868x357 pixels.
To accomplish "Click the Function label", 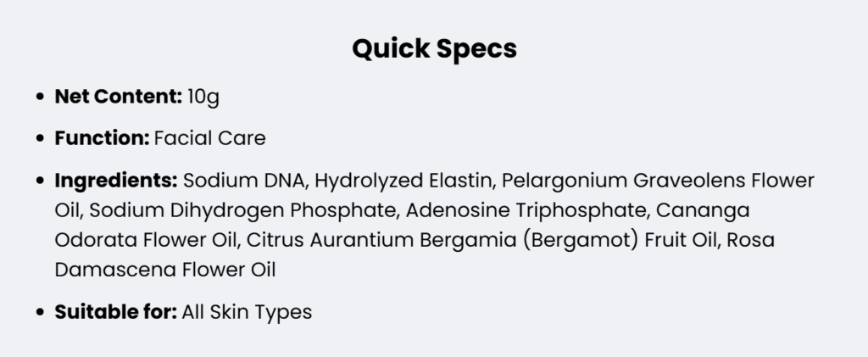I will [102, 138].
